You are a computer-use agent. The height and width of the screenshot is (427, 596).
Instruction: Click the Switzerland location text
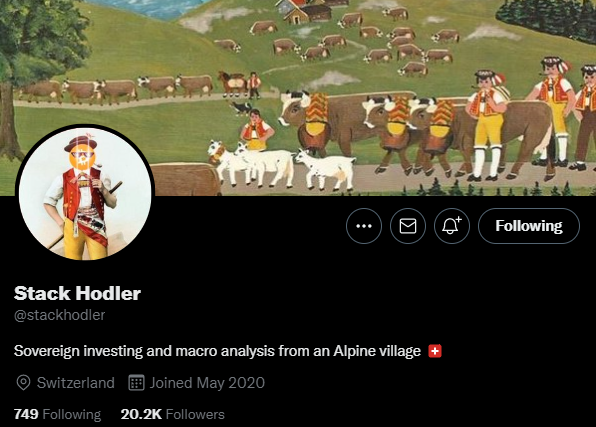click(x=76, y=383)
